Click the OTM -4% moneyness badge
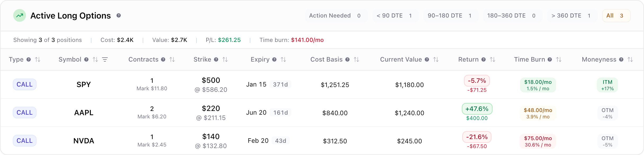 pyautogui.click(x=607, y=113)
